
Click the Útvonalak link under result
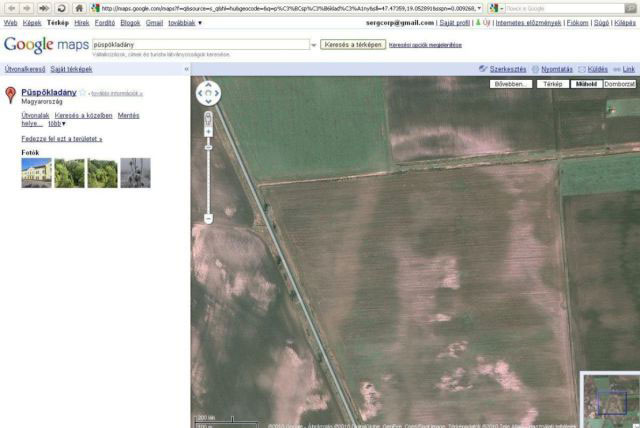tap(35, 115)
